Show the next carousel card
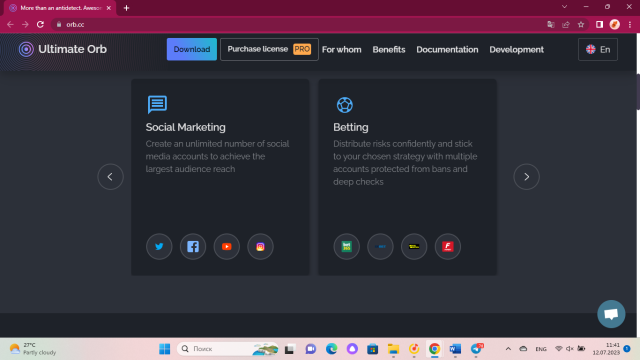The height and width of the screenshot is (360, 640). pyautogui.click(x=527, y=177)
